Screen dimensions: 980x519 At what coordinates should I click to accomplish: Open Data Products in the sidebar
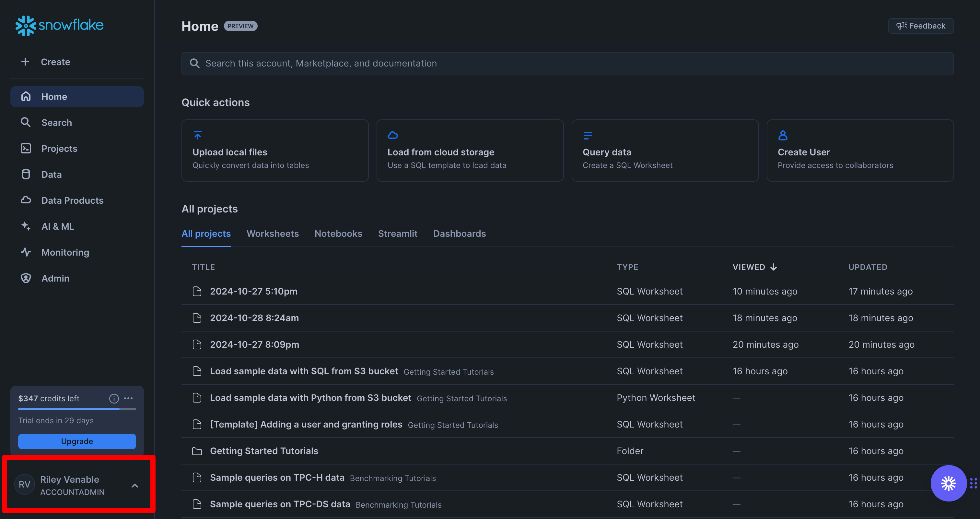[77, 200]
